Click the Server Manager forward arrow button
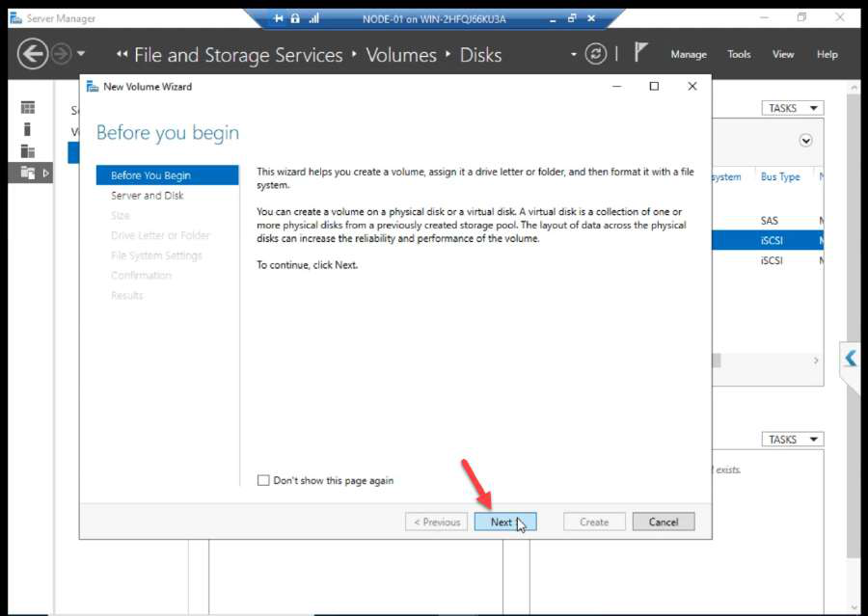The width and height of the screenshot is (868, 616). [62, 54]
